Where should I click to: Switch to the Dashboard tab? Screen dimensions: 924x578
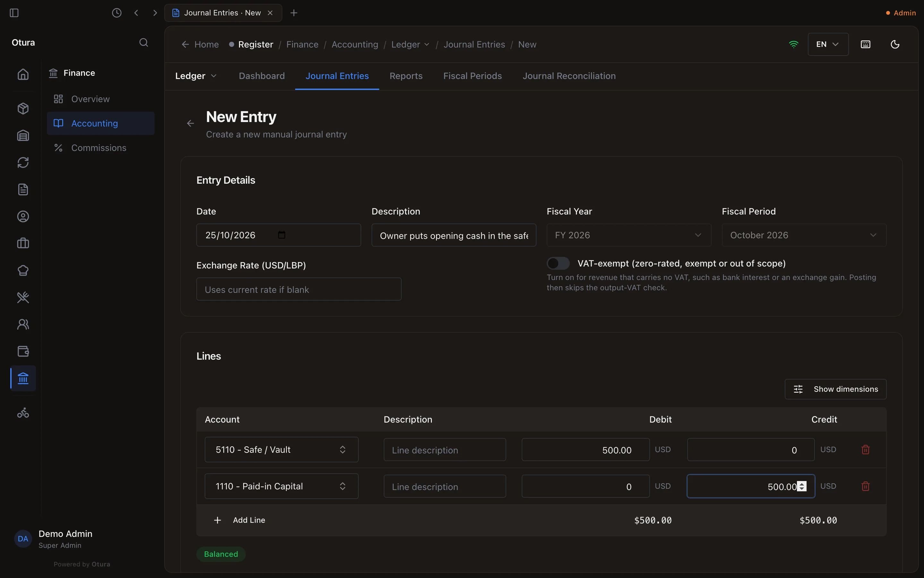pos(261,76)
